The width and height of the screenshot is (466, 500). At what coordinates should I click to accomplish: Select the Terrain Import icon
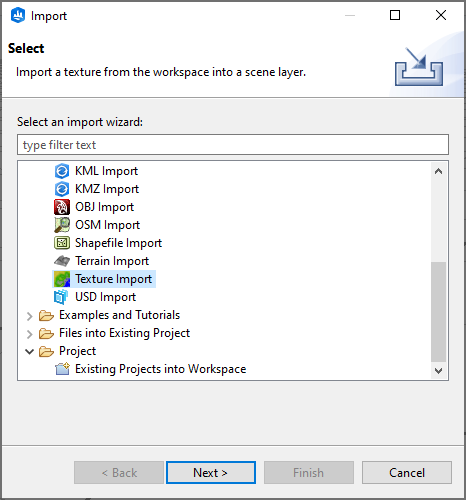(62, 261)
